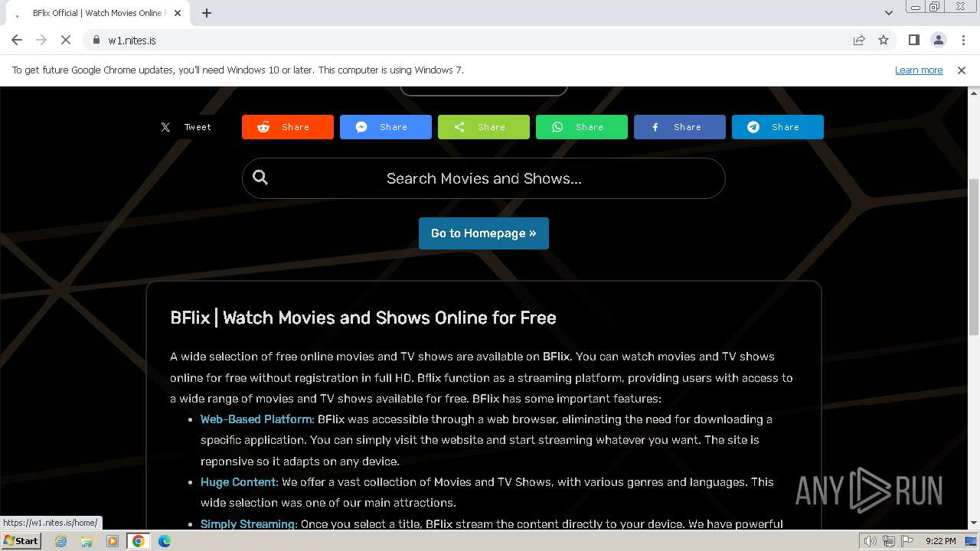Open Microsoft Edge from taskbar
The width and height of the screenshot is (980, 551).
coord(165,541)
